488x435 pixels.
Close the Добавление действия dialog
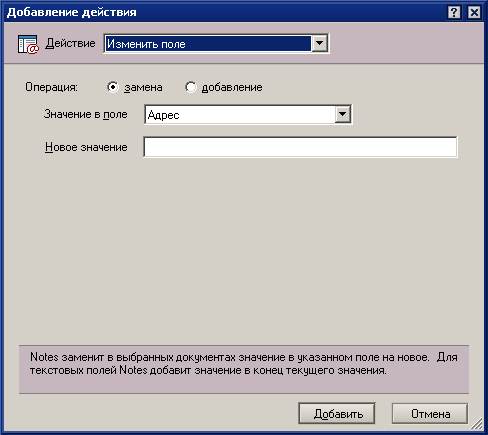[x=474, y=13]
